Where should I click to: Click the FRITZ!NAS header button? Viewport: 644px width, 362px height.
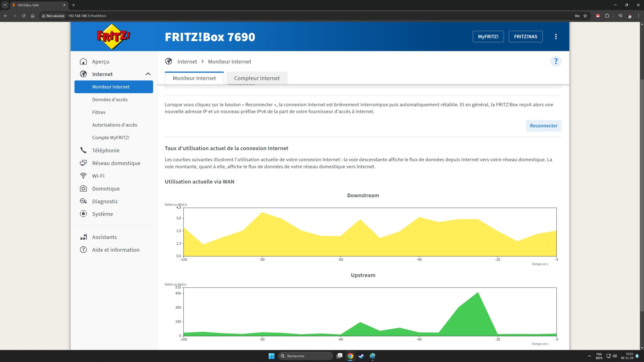[x=525, y=36]
